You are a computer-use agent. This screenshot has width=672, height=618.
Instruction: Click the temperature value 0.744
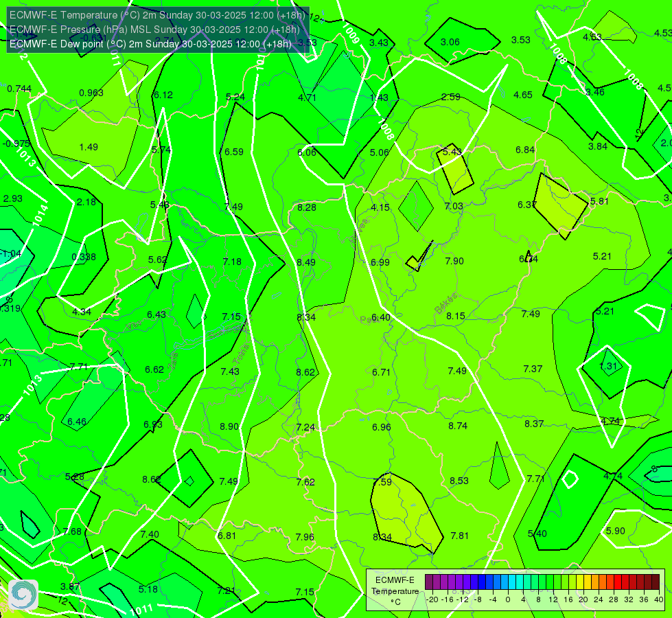click(19, 89)
